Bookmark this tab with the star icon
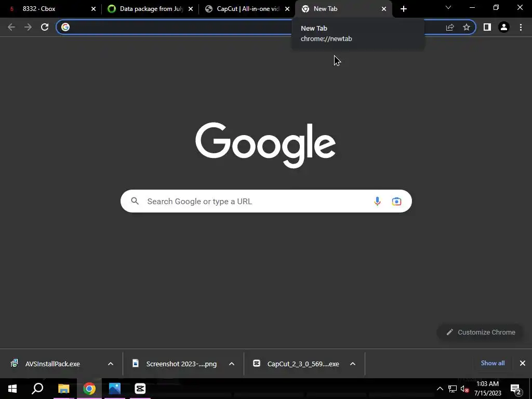This screenshot has width=532, height=399. [x=467, y=27]
